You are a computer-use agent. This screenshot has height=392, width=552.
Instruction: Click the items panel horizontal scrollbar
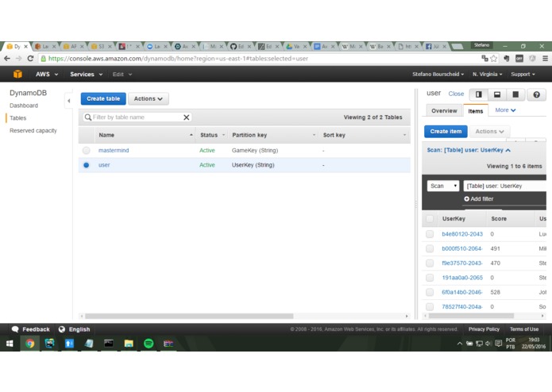pos(471,316)
